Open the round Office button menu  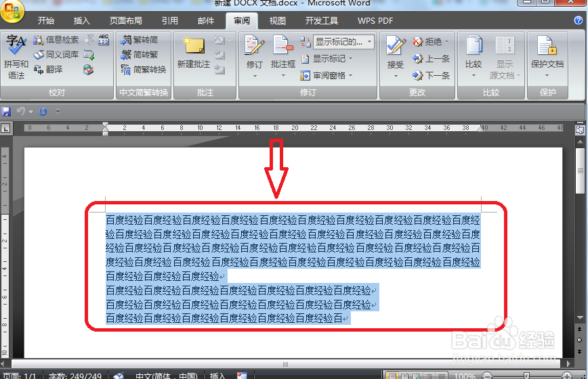12,11
